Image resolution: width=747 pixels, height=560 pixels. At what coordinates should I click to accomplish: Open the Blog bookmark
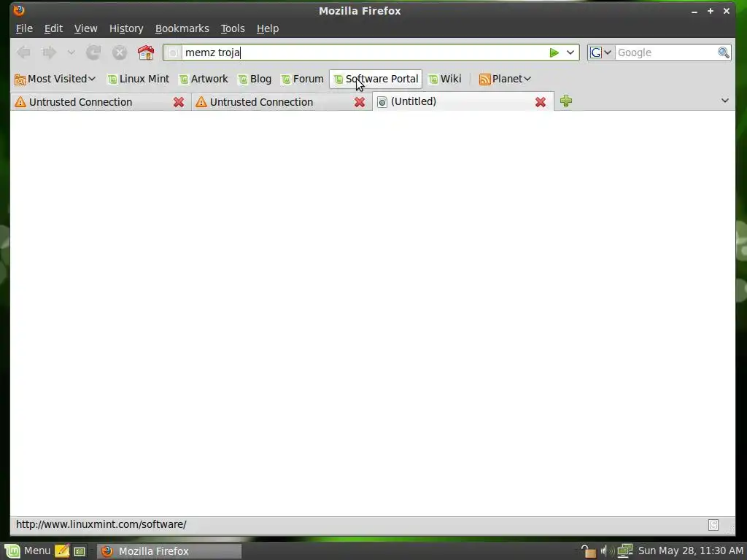point(255,79)
